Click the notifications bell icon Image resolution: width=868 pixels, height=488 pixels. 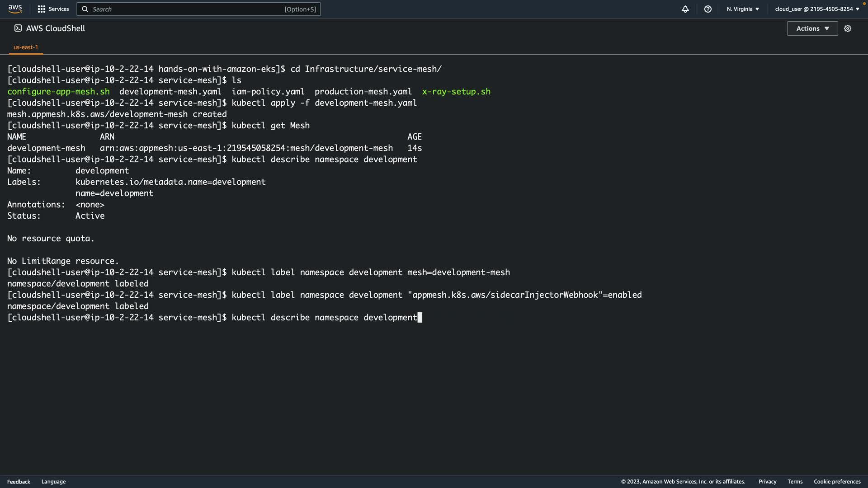click(x=685, y=9)
